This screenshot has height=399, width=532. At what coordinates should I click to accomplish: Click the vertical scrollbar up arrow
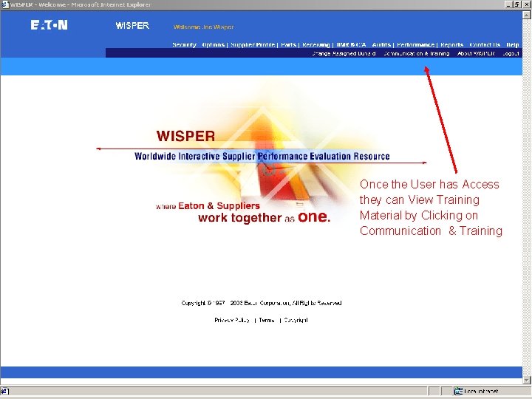coord(527,15)
